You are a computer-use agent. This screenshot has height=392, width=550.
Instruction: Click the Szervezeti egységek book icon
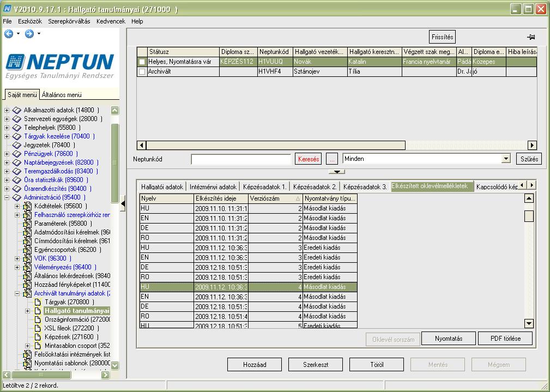coord(16,119)
